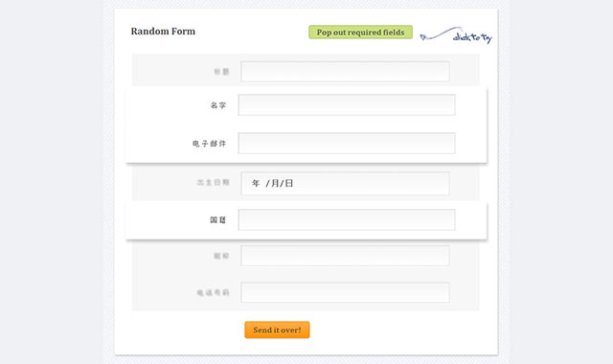The height and width of the screenshot is (364, 613).
Task: Submit with the 'Send it over!' button
Action: 277,330
